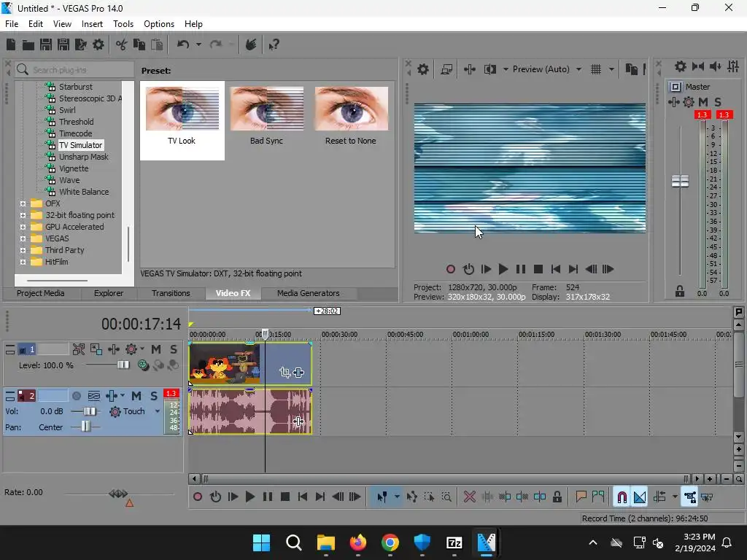This screenshot has width=747, height=560.
Task: Click the Split Screen View icon
Action: [x=489, y=69]
